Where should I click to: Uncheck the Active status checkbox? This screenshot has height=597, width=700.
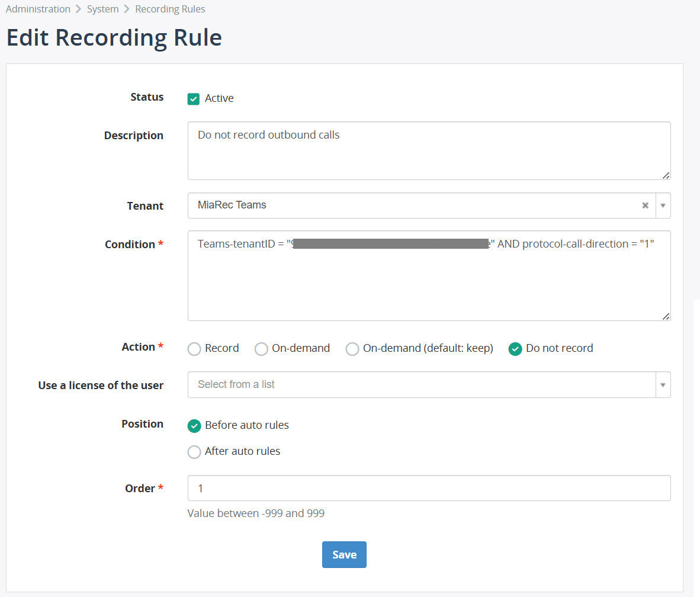pyautogui.click(x=194, y=99)
